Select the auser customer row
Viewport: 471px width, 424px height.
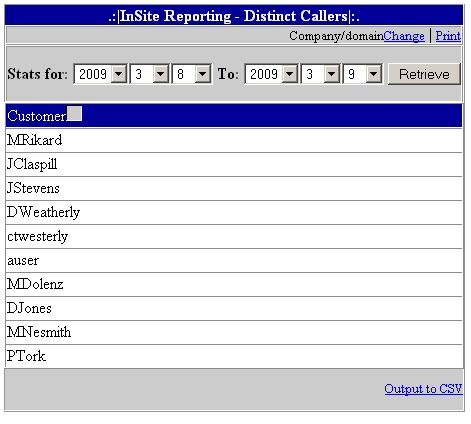click(234, 260)
